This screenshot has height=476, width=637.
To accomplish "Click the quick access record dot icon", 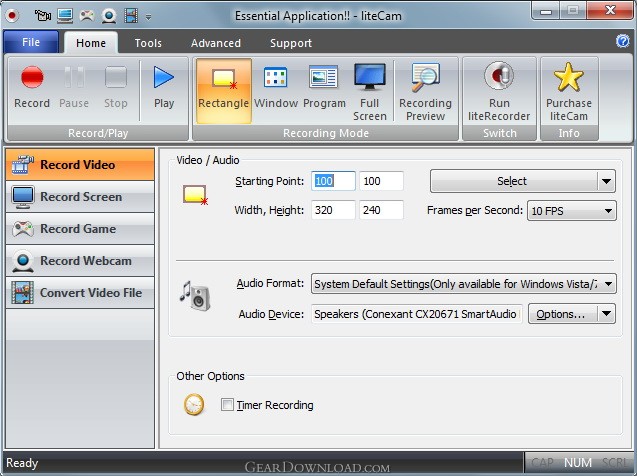I will [12, 16].
